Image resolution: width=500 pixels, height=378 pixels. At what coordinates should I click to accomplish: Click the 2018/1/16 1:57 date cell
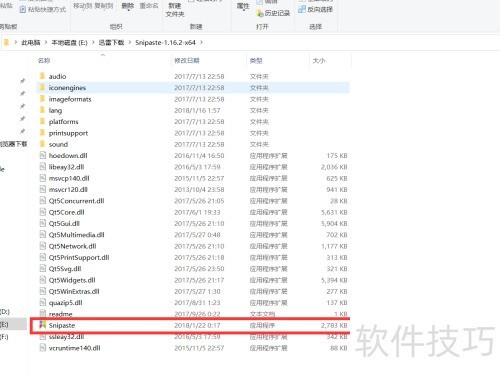tap(197, 110)
